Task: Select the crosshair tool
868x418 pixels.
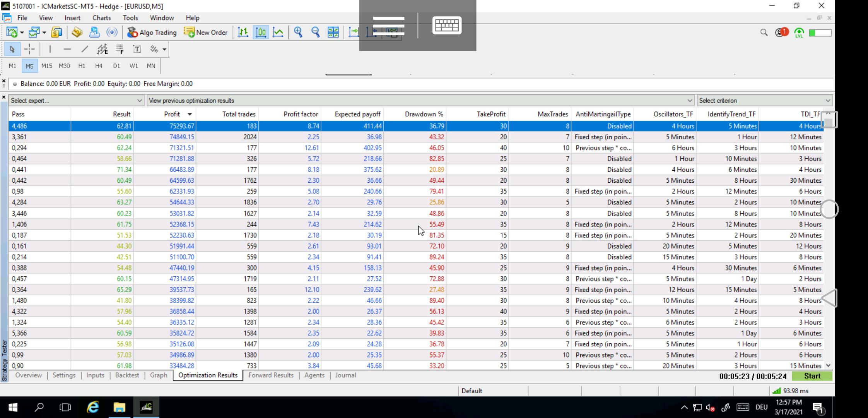Action: pyautogui.click(x=29, y=49)
